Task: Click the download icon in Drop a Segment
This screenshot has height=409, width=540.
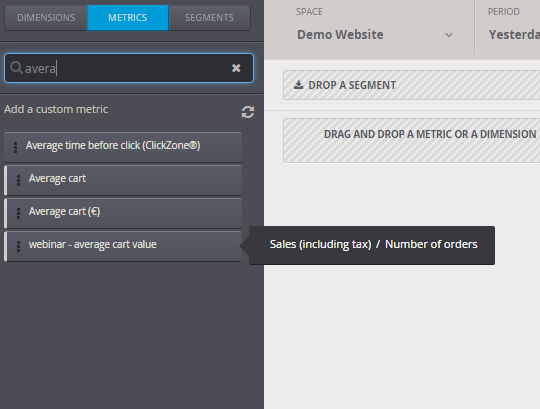Action: coord(299,85)
